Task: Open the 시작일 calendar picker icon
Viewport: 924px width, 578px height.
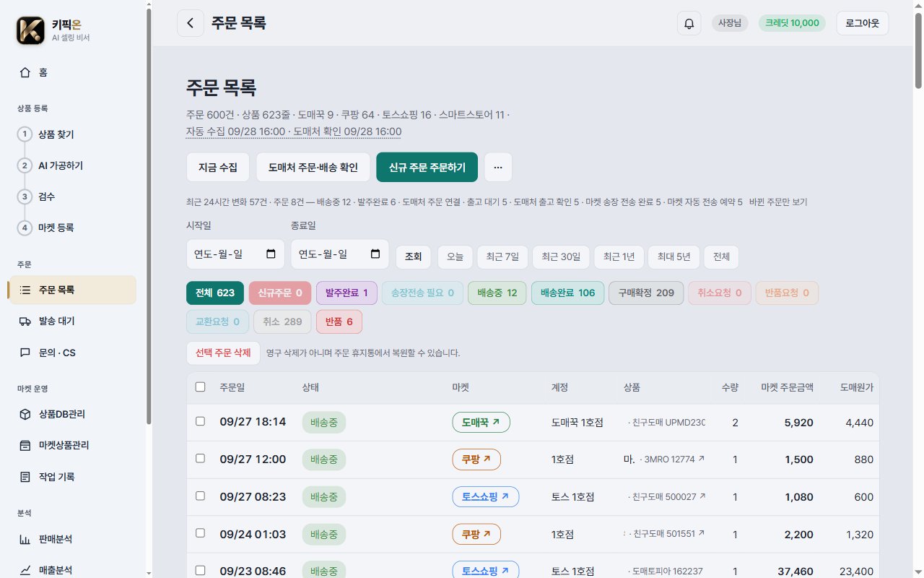Action: pyautogui.click(x=271, y=254)
